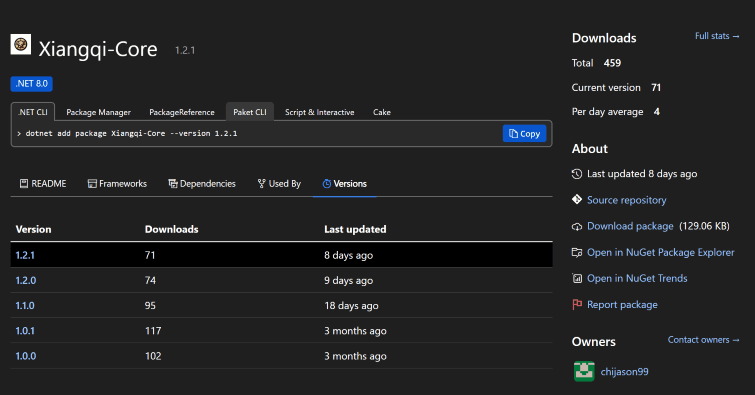
Task: Click the Report package link
Action: click(x=622, y=304)
